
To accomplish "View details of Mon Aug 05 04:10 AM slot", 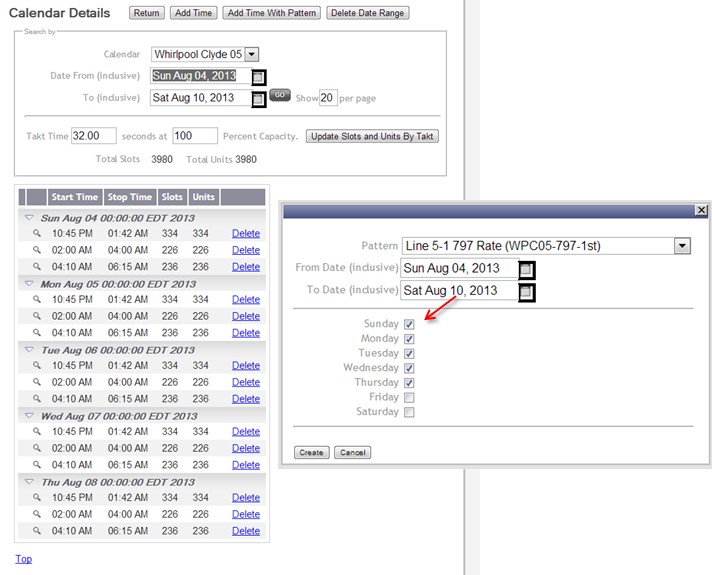I will click(x=37, y=332).
